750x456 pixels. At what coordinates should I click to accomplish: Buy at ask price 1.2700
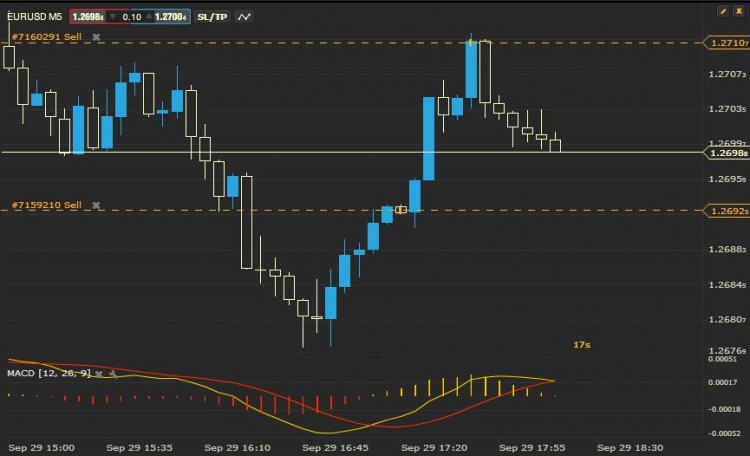click(x=171, y=17)
